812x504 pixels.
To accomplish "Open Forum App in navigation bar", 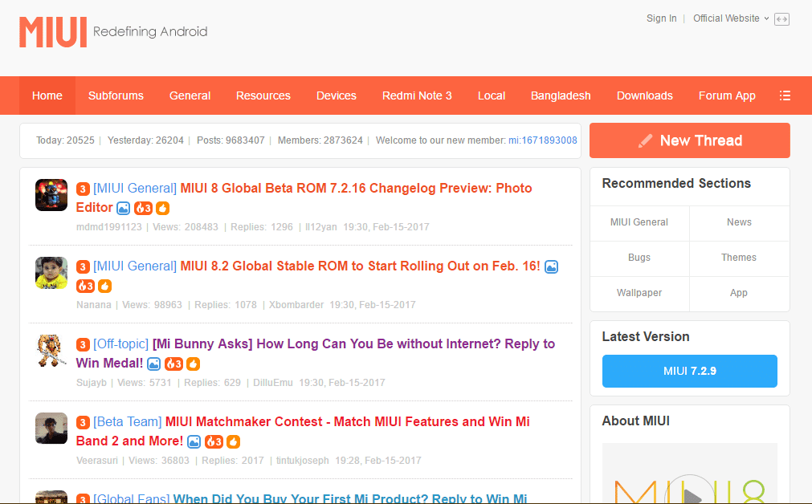I will pos(727,96).
